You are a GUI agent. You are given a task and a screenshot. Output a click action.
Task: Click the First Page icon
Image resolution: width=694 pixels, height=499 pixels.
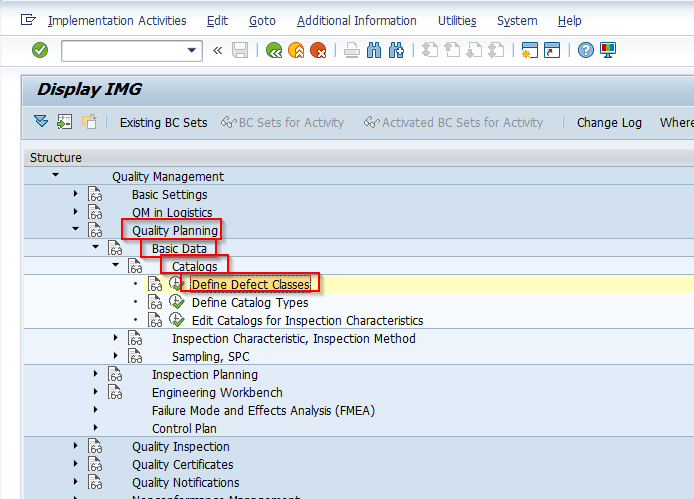pos(430,50)
